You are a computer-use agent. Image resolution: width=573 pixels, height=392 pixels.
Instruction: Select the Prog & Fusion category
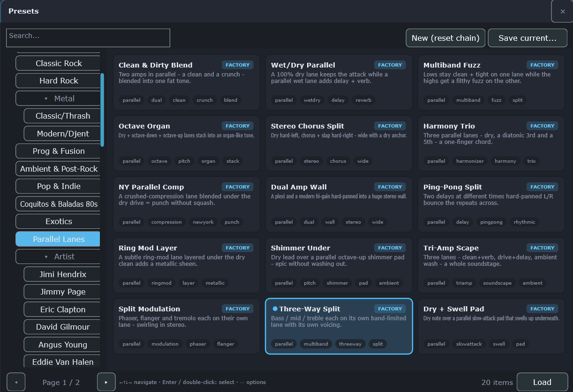(x=59, y=151)
